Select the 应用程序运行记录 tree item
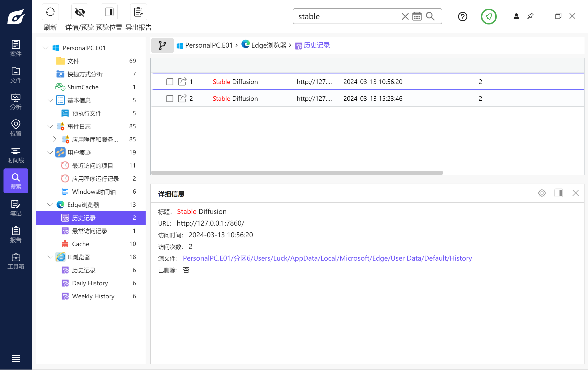The width and height of the screenshot is (588, 370). click(x=91, y=178)
